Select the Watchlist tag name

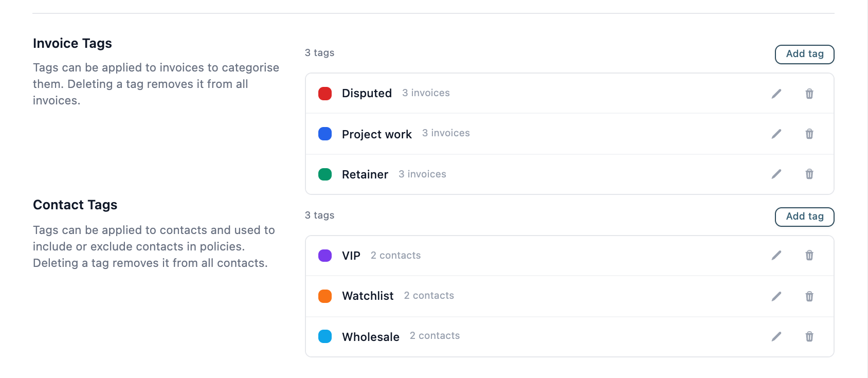click(368, 296)
